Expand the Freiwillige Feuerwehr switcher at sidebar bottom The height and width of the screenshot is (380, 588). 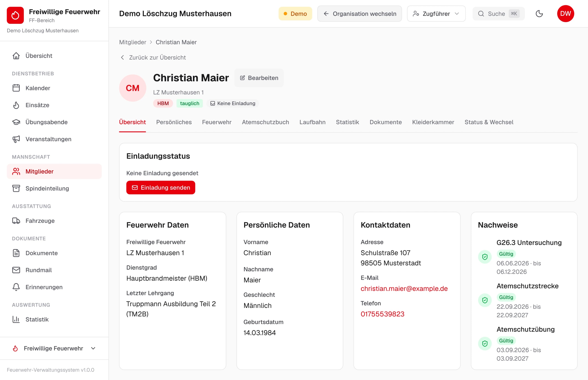click(x=54, y=348)
